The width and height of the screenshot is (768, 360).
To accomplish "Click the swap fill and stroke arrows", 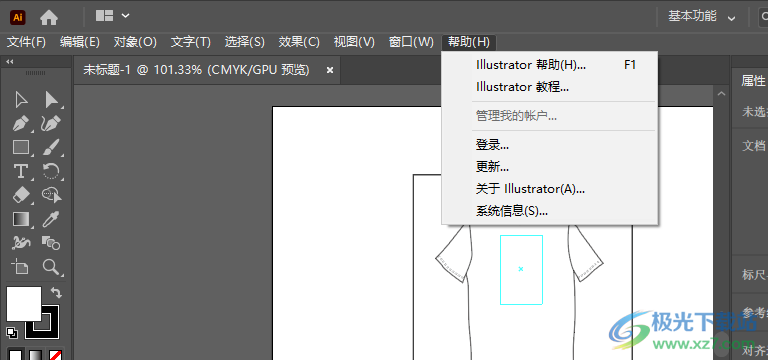I will (x=56, y=292).
